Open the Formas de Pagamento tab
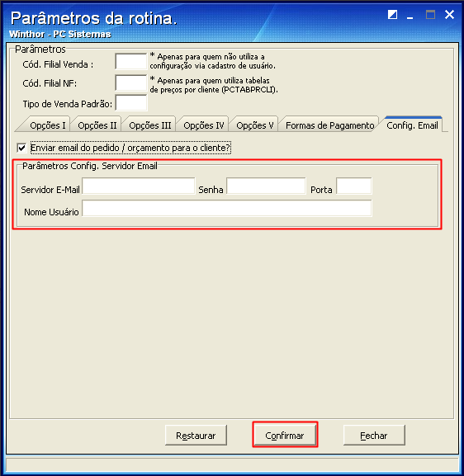This screenshot has width=464, height=476. [329, 125]
